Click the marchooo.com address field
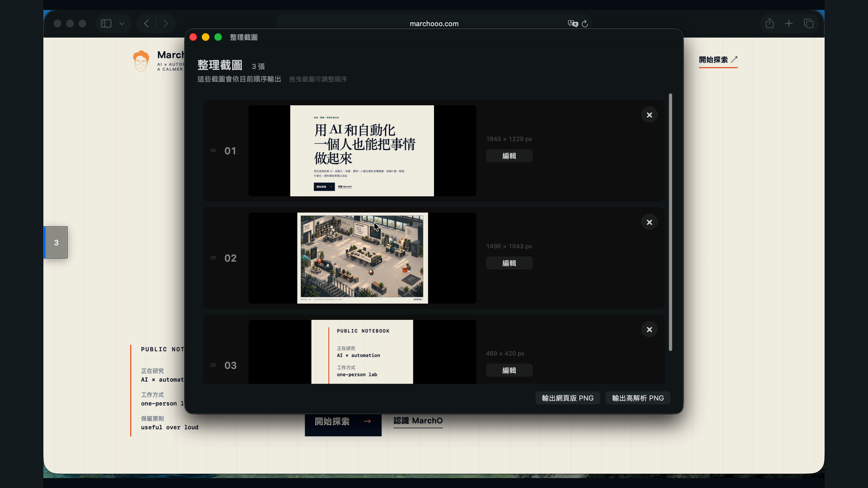This screenshot has width=868, height=488. 434,23
